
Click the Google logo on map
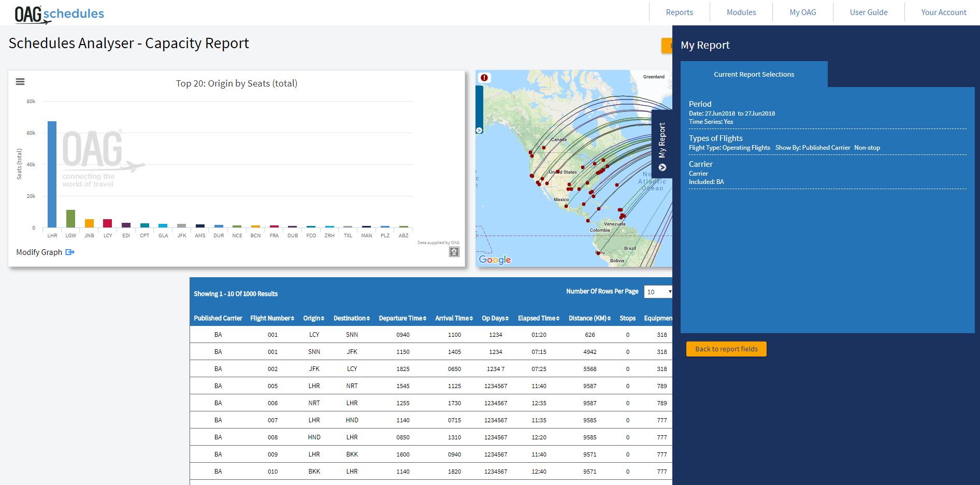point(495,260)
